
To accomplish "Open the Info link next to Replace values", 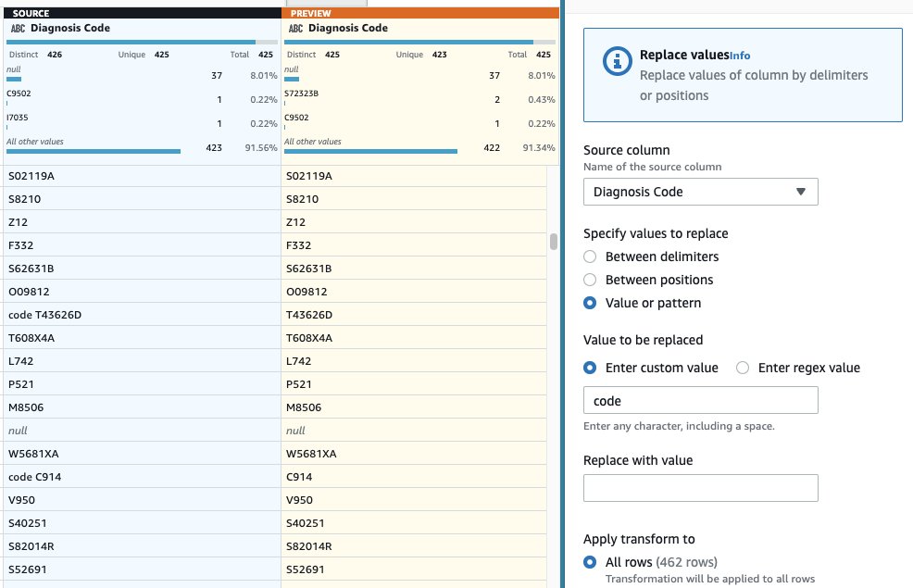I will point(740,56).
